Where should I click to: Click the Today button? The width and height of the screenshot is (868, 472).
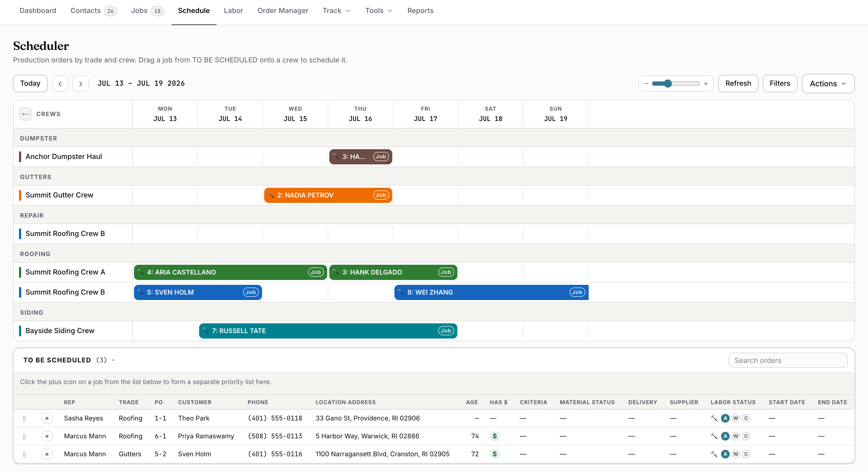[30, 84]
